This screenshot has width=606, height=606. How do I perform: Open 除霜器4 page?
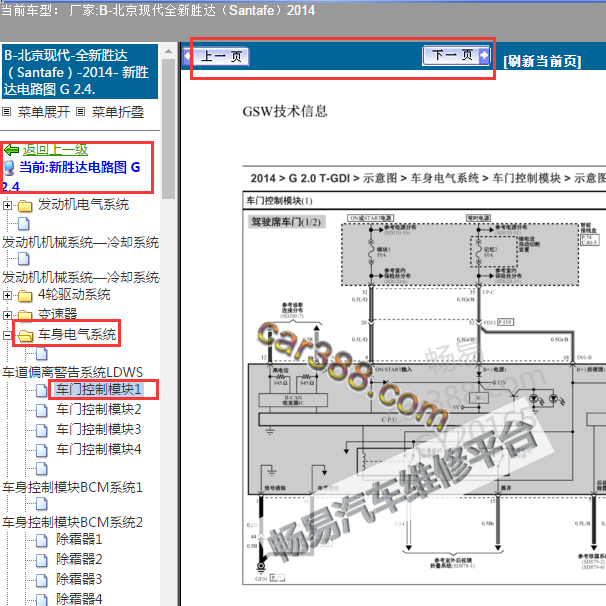pyautogui.click(x=79, y=599)
